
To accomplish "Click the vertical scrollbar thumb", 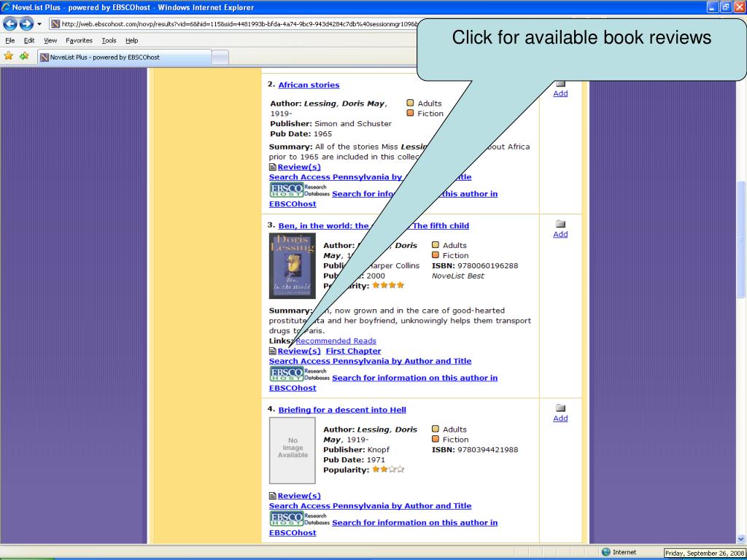I will coord(742,240).
